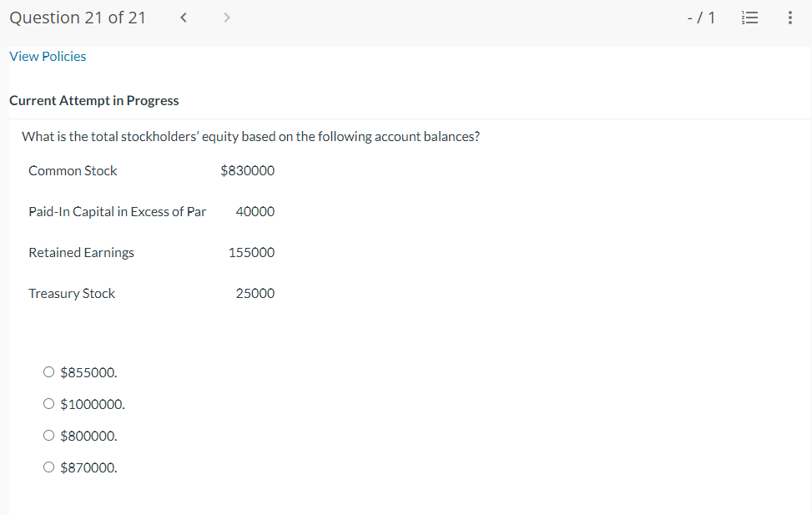Click the Treasury Stock row
812x515 pixels.
tap(72, 293)
